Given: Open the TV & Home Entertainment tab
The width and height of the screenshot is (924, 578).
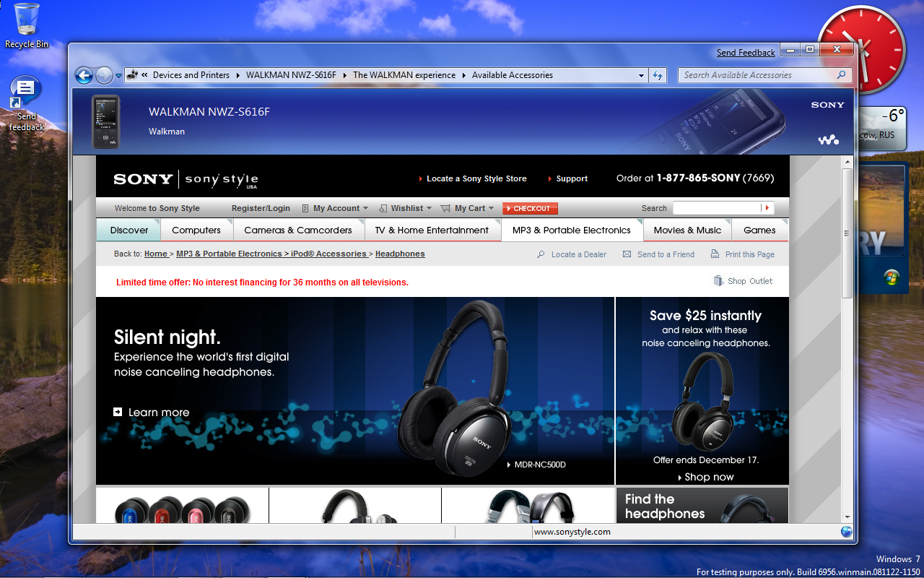Looking at the screenshot, I should point(432,230).
